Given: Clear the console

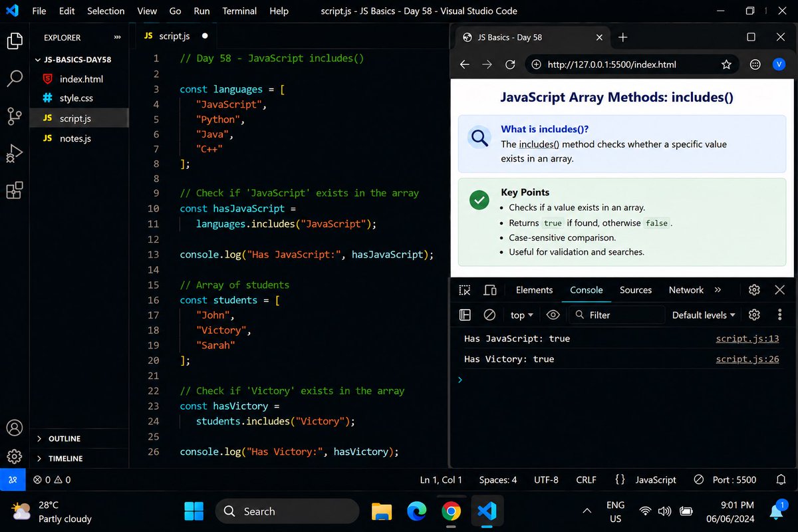Looking at the screenshot, I should tap(489, 315).
